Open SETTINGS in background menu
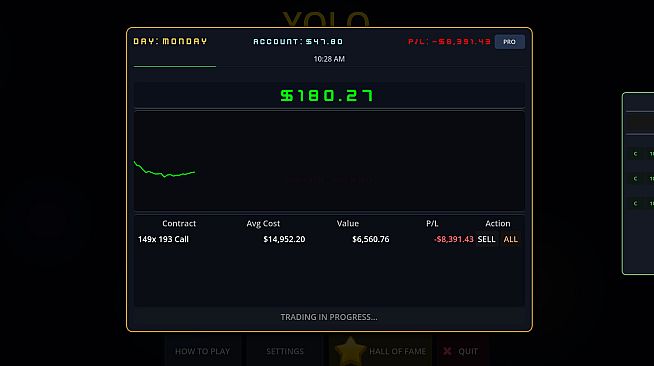This screenshot has width=654, height=366. coord(285,351)
